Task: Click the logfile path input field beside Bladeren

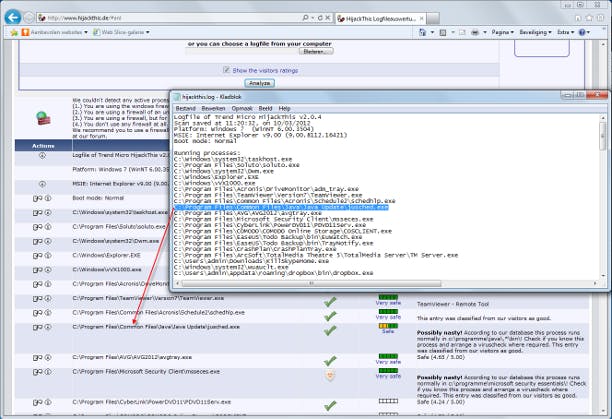Action: pos(242,51)
